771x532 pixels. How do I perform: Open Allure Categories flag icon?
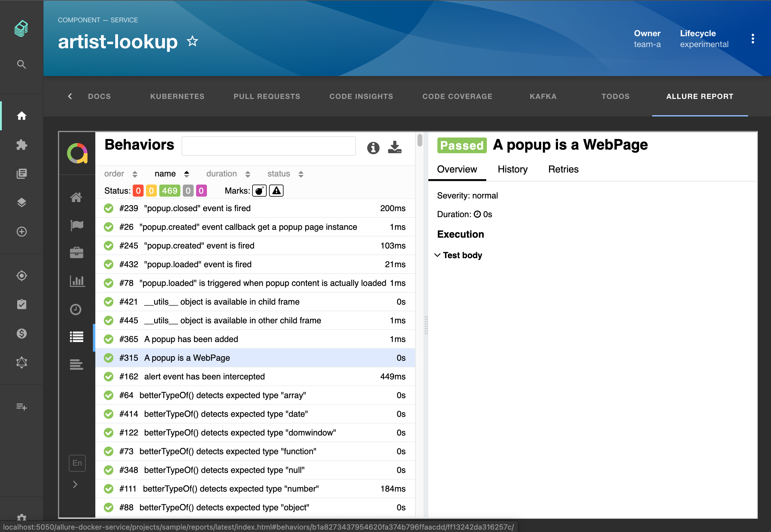point(77,225)
